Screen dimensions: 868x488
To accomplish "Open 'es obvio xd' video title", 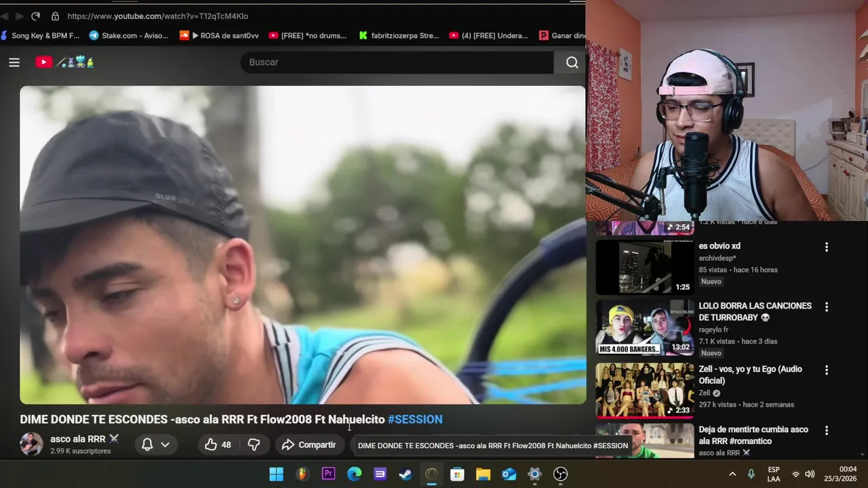I will pos(719,246).
